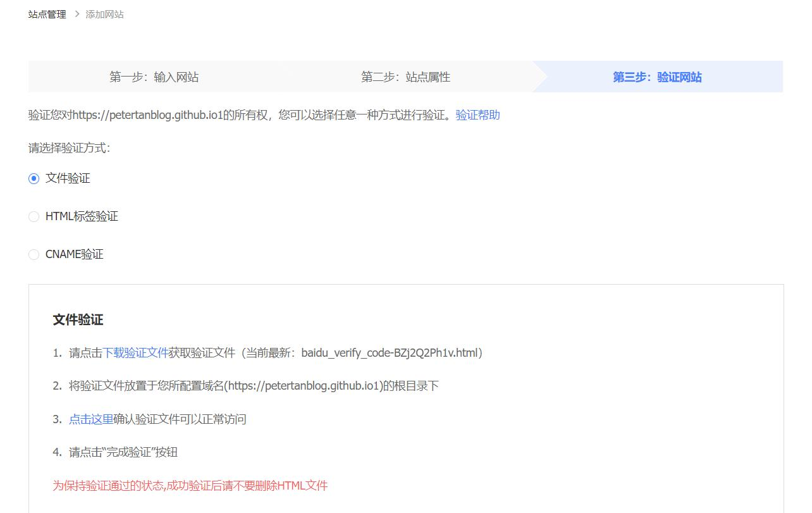Image resolution: width=812 pixels, height=513 pixels.
Task: Click 点击这里 to confirm file access
Action: click(90, 419)
